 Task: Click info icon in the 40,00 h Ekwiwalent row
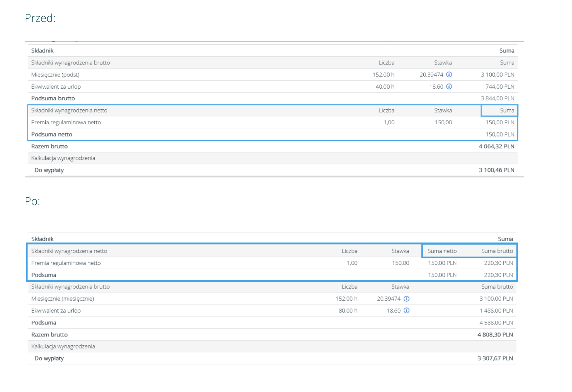point(449,86)
